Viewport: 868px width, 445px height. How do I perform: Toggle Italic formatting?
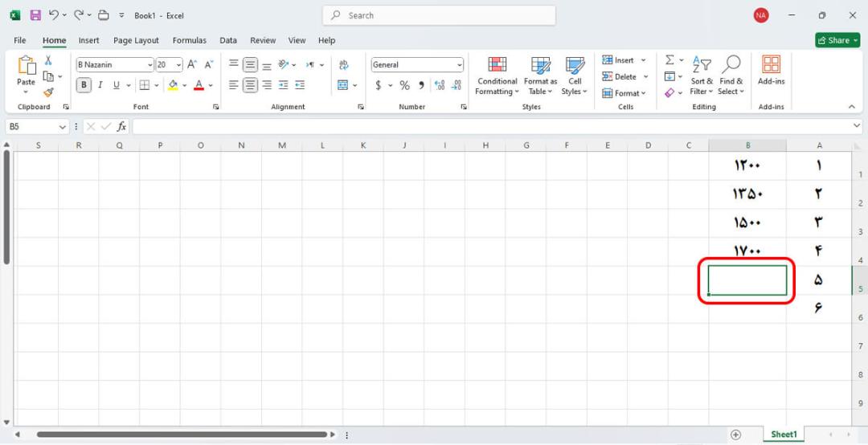pos(100,84)
